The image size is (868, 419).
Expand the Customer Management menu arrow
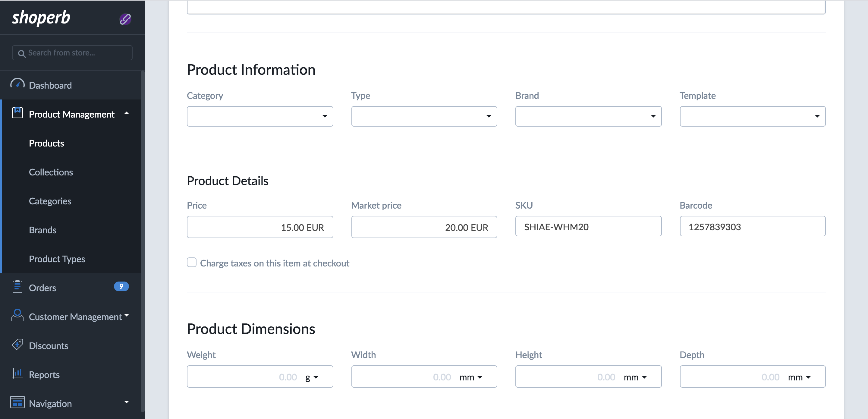click(127, 315)
